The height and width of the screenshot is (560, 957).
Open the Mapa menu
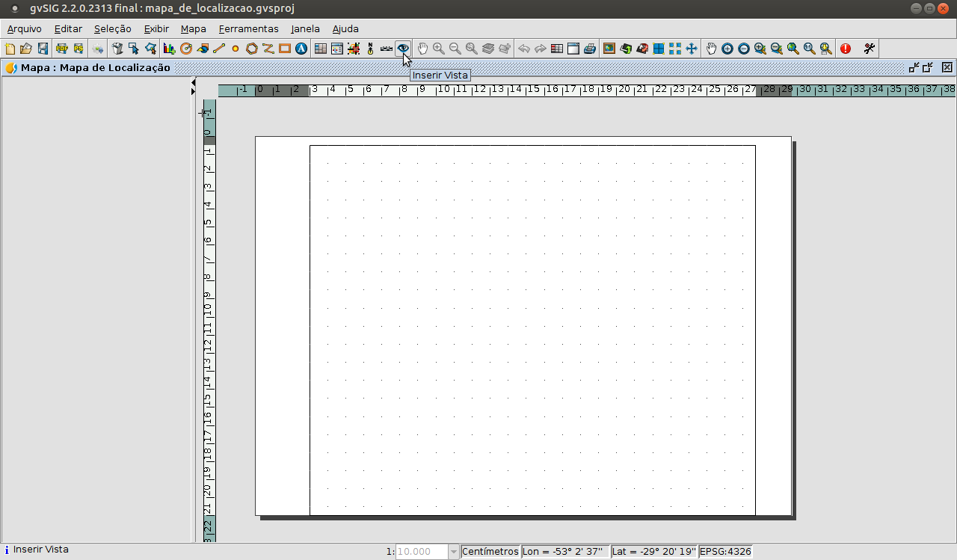193,29
